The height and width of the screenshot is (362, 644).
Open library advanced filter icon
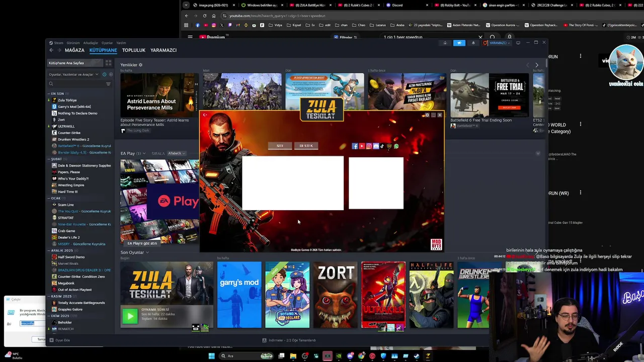pyautogui.click(x=108, y=84)
